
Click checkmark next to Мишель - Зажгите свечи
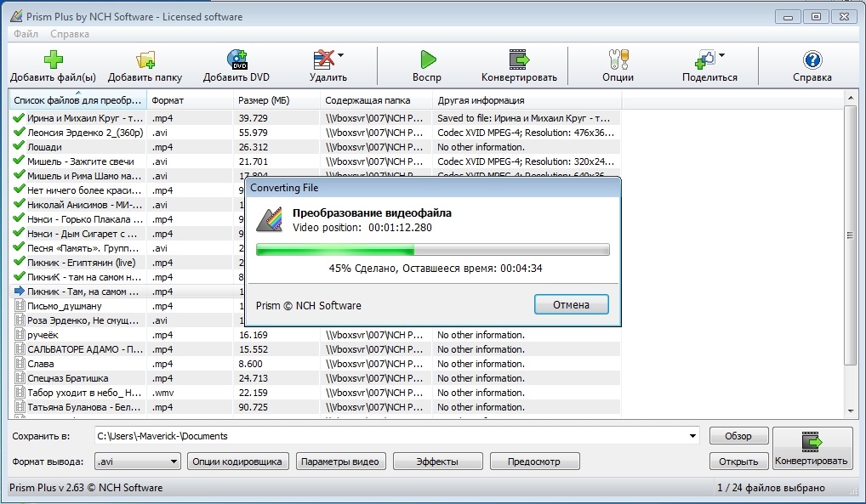click(x=19, y=161)
